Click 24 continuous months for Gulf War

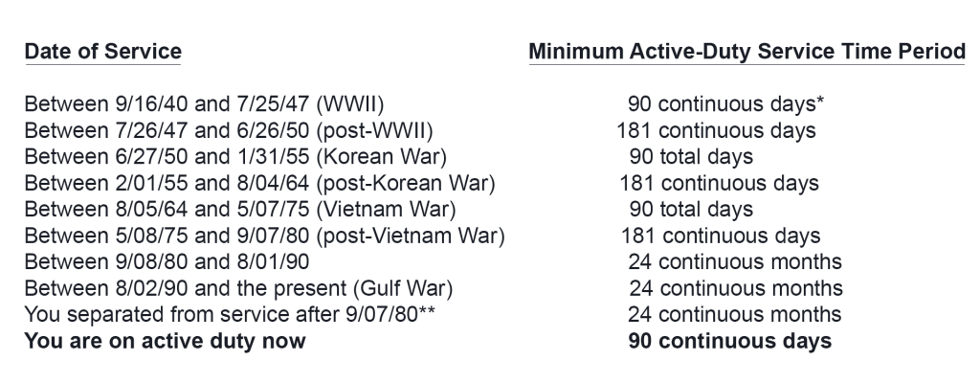tap(736, 288)
